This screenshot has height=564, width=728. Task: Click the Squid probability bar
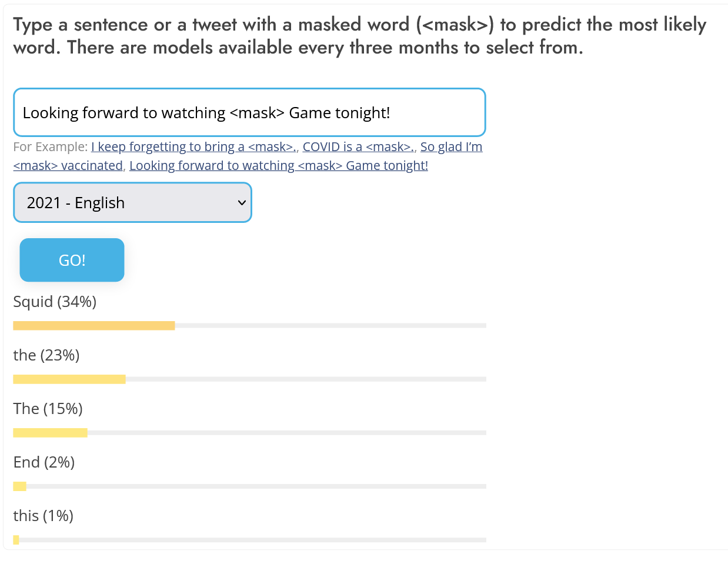[94, 326]
